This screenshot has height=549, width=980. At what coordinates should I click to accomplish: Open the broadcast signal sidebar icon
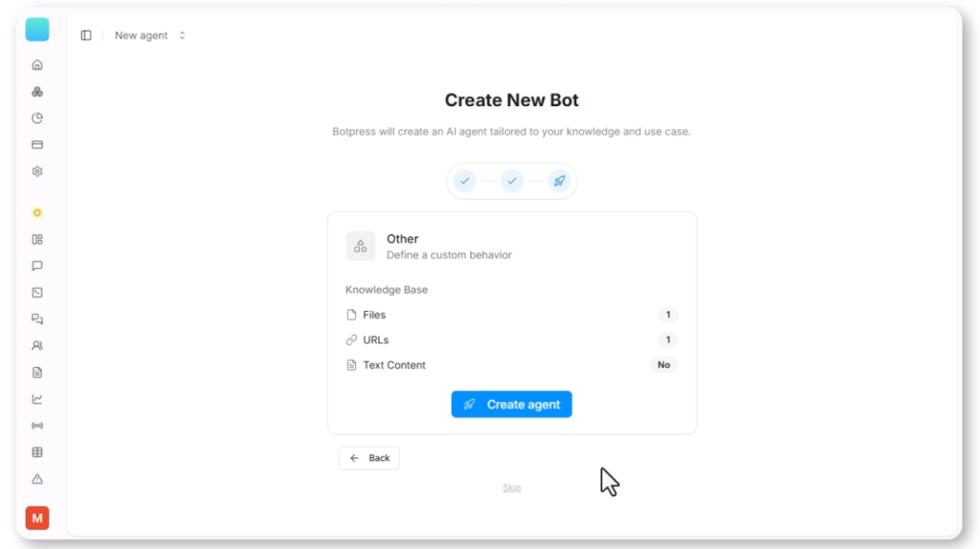(37, 426)
